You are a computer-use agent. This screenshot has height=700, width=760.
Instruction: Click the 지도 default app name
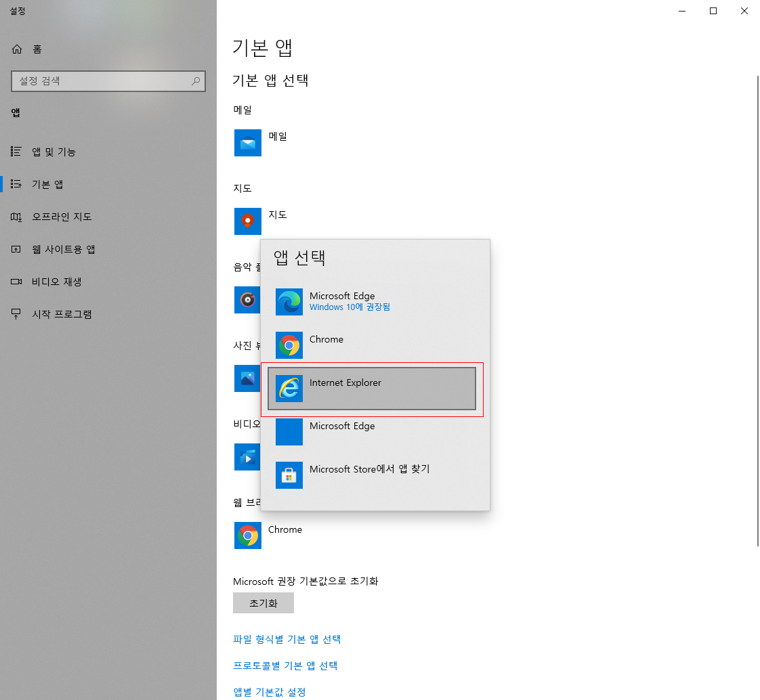pos(278,215)
